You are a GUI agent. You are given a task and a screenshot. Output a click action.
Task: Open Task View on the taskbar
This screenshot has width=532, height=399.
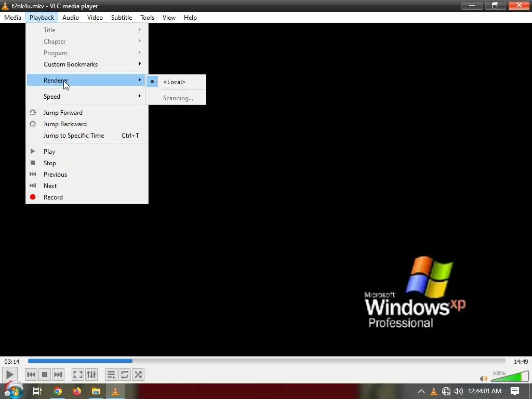tap(37, 391)
